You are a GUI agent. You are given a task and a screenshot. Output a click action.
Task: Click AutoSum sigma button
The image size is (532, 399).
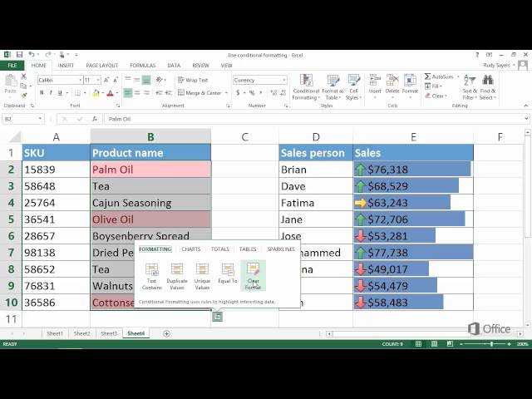[439, 76]
